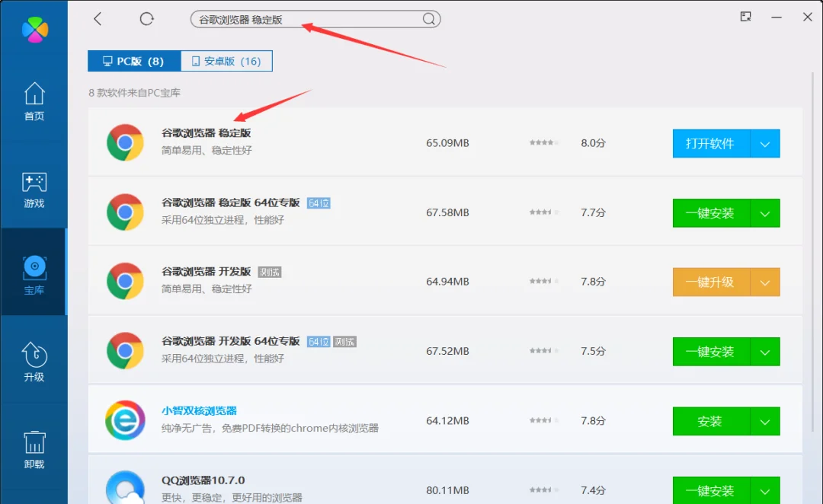Click the 7.5分 rating score
This screenshot has width=823, height=504.
click(x=593, y=351)
